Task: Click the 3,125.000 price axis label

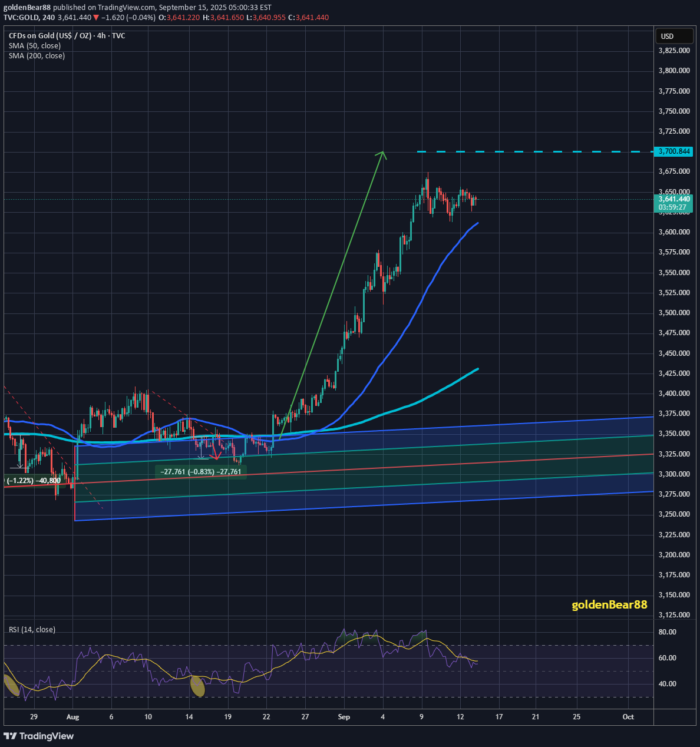Action: [x=674, y=615]
